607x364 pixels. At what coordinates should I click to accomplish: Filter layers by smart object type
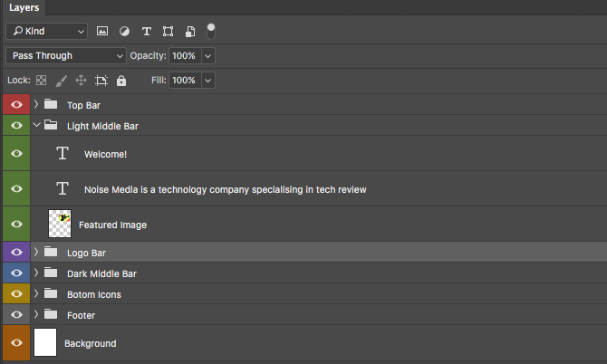190,31
